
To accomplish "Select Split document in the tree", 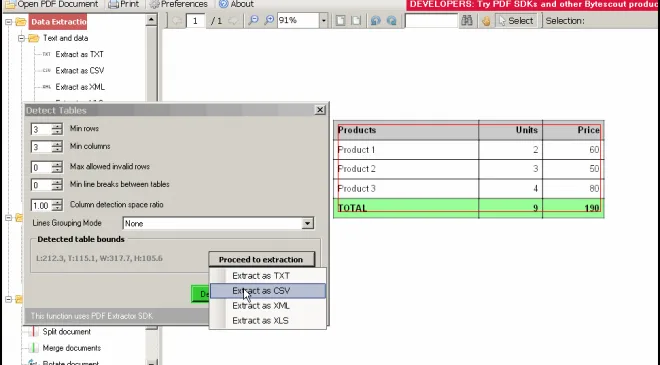I will 67,332.
